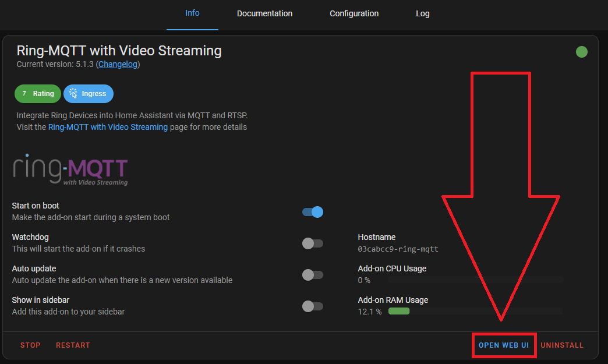
Task: Enable the Show in sidebar toggle
Action: click(313, 306)
